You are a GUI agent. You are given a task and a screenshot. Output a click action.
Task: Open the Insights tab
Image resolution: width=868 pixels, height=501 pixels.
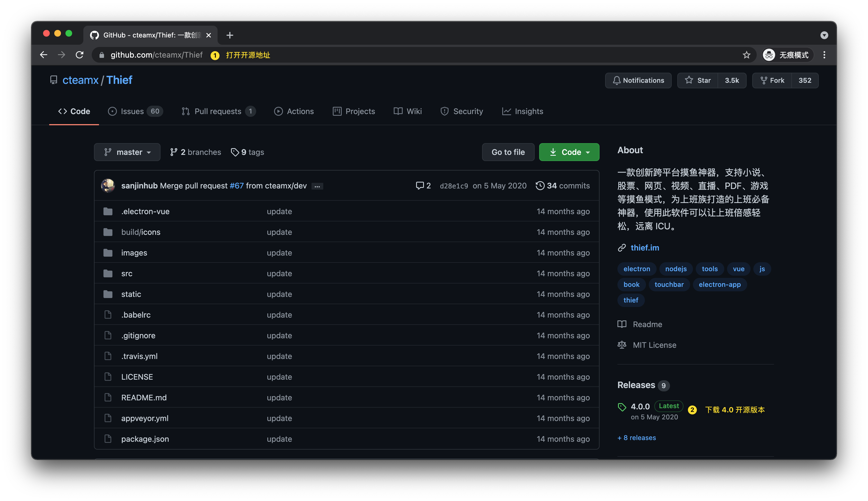(x=522, y=111)
